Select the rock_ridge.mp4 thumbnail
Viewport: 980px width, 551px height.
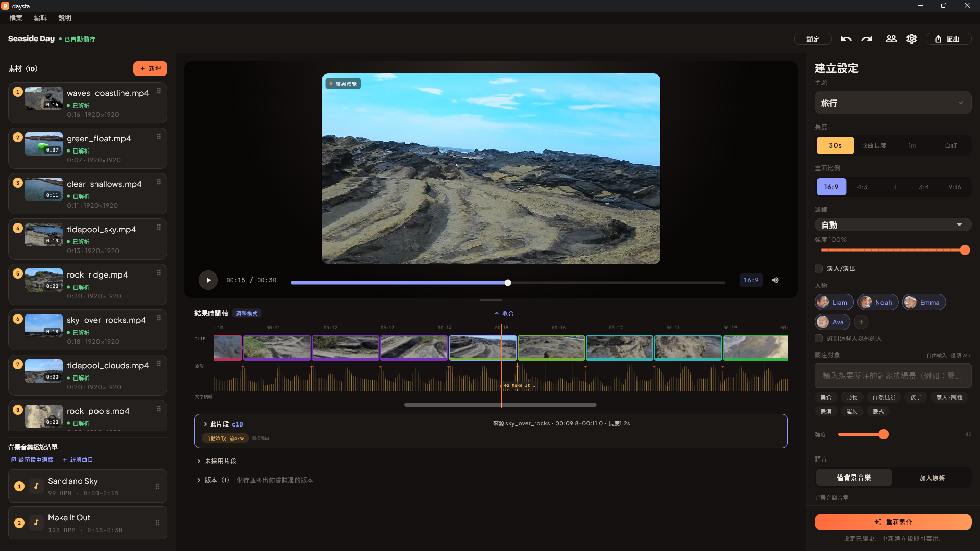point(44,280)
